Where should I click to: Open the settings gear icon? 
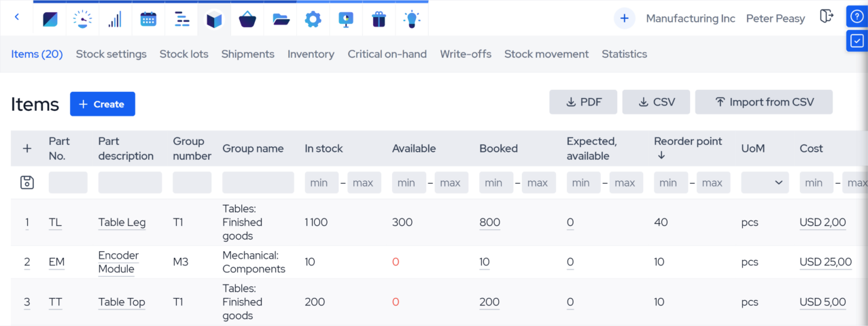[313, 19]
